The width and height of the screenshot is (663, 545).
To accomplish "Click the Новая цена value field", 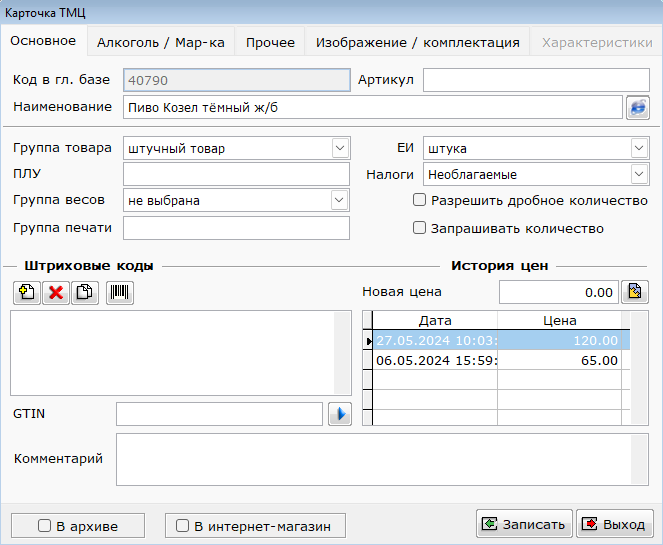I will (x=559, y=292).
